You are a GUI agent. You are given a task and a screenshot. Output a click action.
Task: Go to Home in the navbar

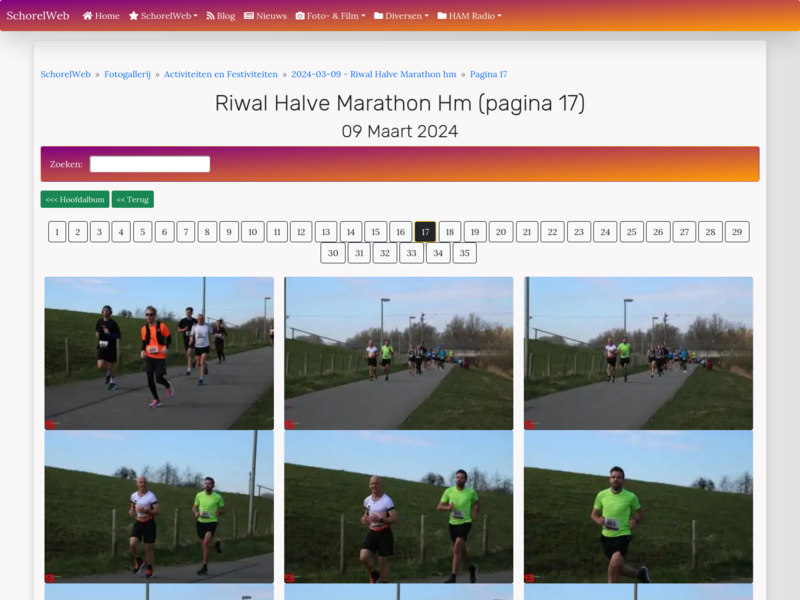101,16
